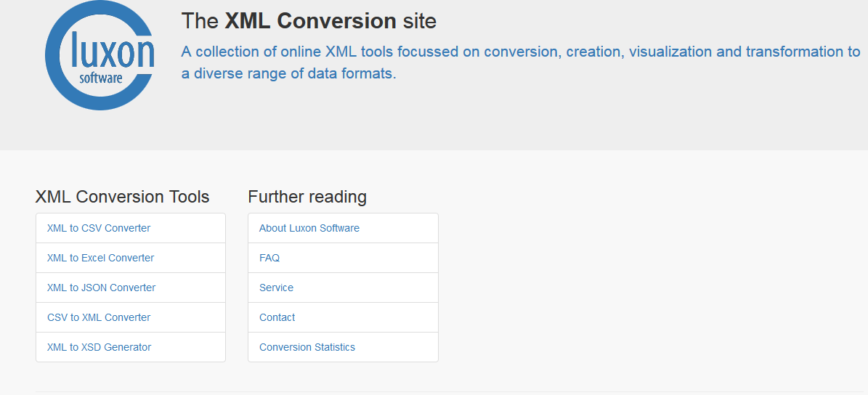This screenshot has width=868, height=395.
Task: Click the blue tagline about online XML tools
Action: 521,62
